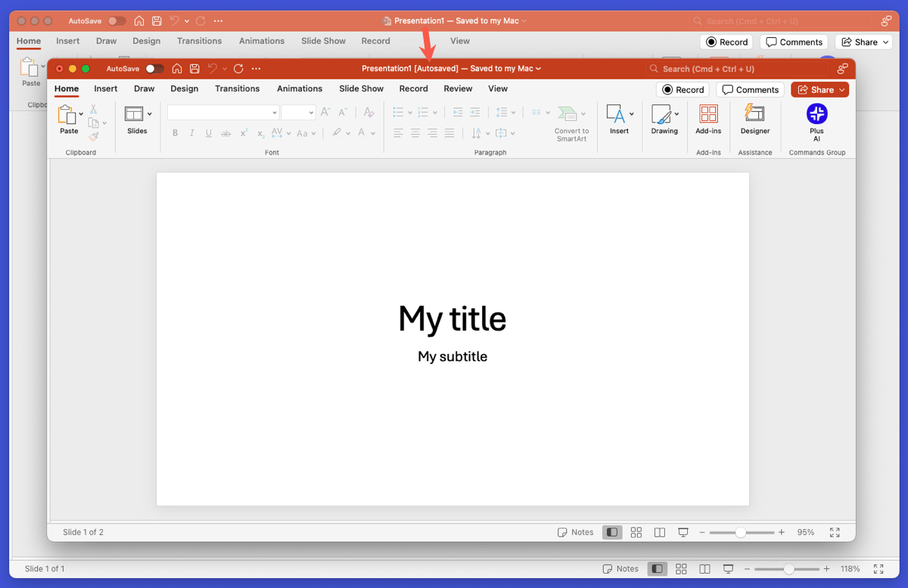Click the Paste clipboard icon in front window

pyautogui.click(x=67, y=116)
